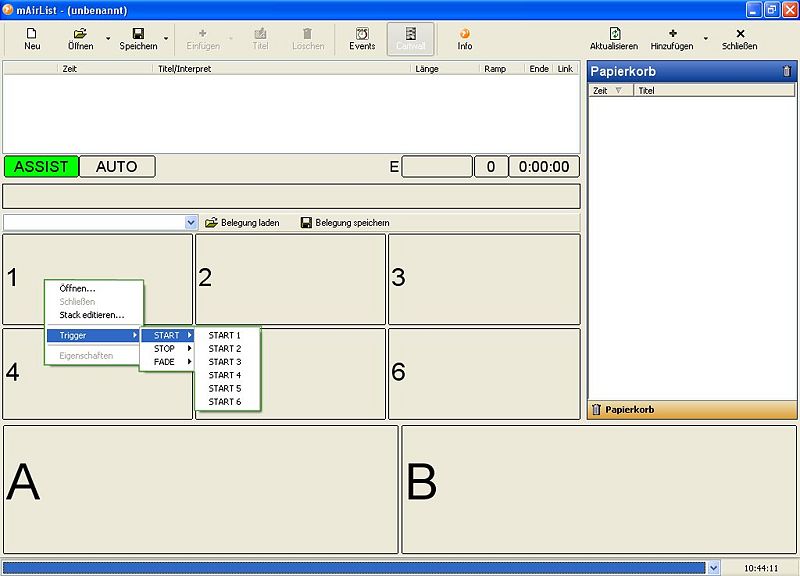Create a new playlist with Neu

(x=30, y=38)
